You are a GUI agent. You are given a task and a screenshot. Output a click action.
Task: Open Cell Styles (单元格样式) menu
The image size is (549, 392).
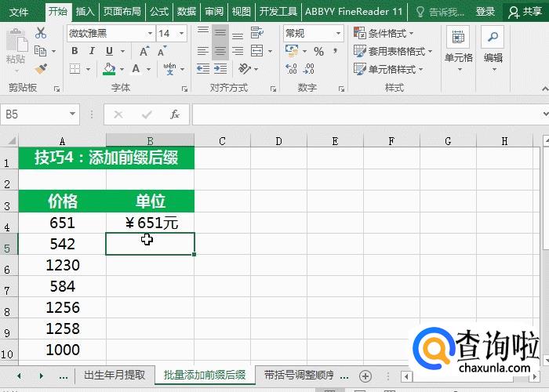click(x=388, y=69)
